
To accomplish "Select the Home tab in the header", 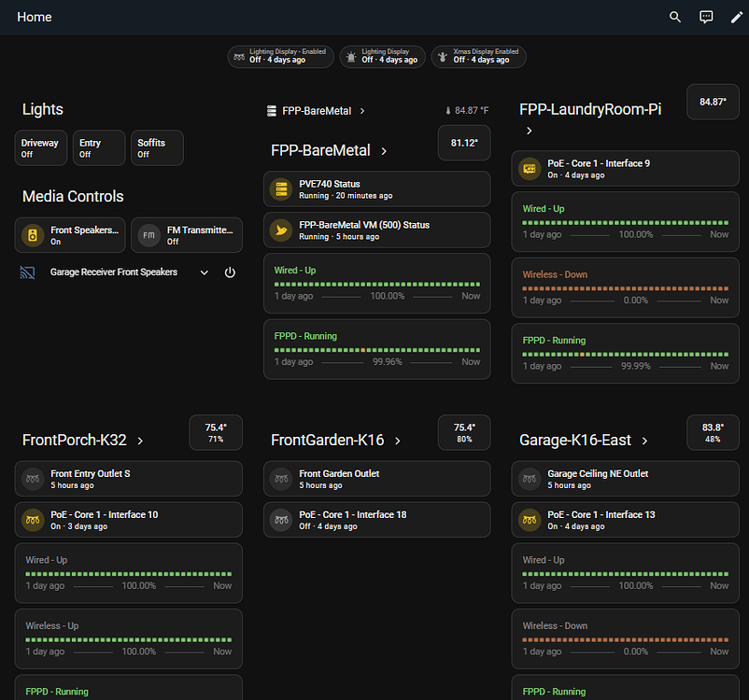I will point(35,17).
